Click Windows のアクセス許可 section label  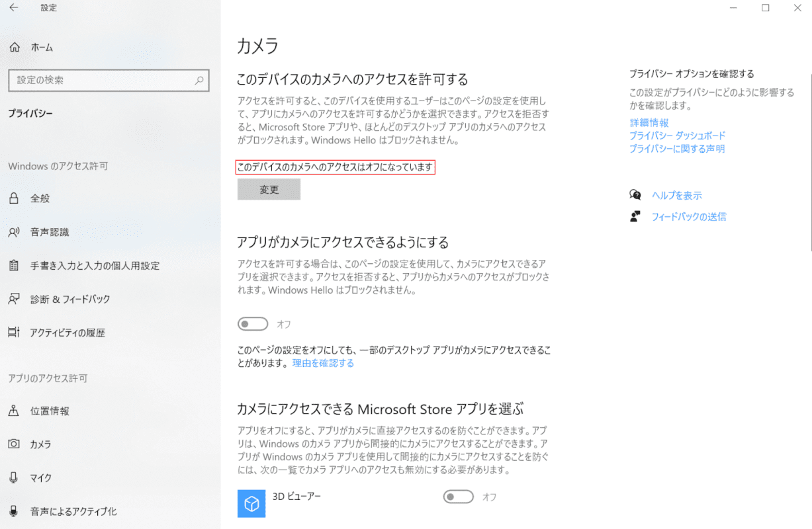[x=58, y=166]
